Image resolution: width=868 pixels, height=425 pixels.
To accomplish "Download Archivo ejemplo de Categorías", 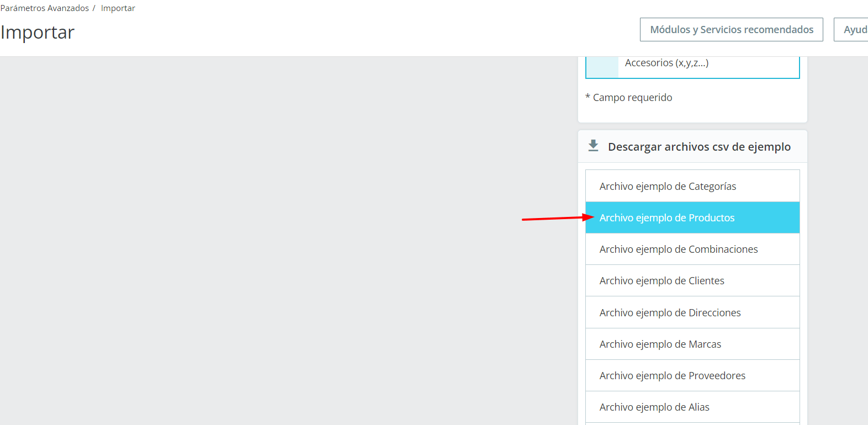I will click(692, 186).
